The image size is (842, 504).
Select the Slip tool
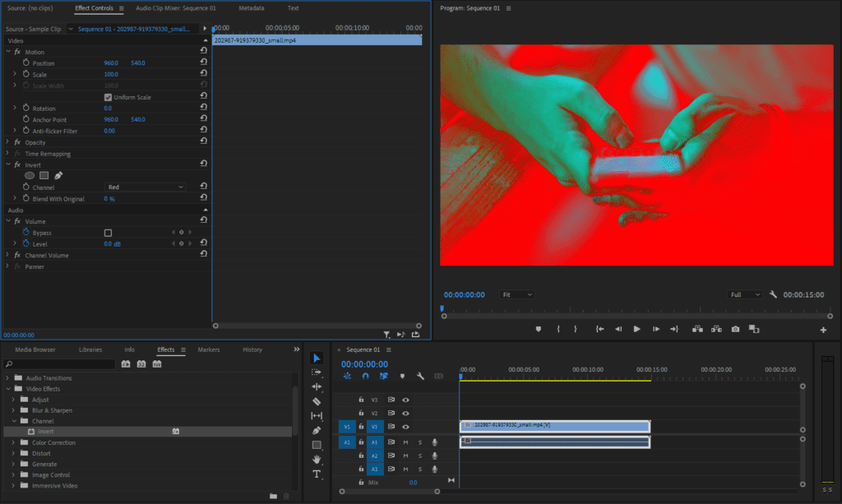(x=317, y=415)
